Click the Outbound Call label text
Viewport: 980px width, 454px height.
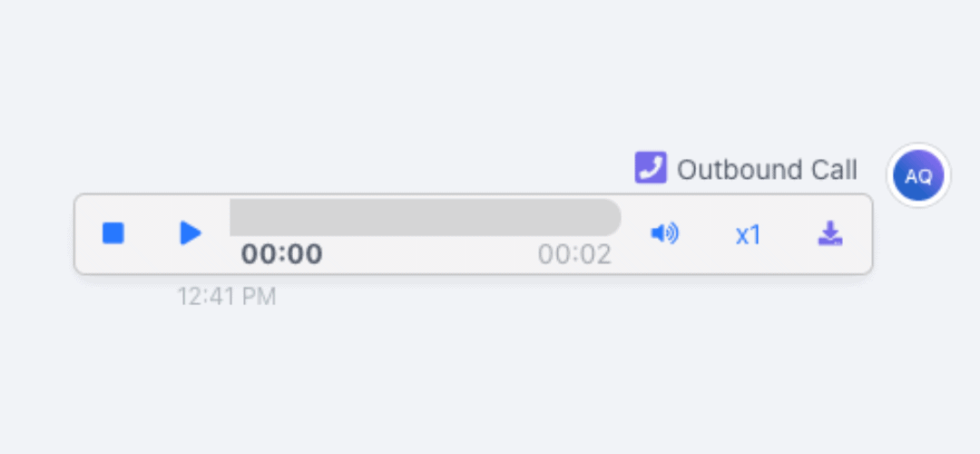tap(768, 170)
